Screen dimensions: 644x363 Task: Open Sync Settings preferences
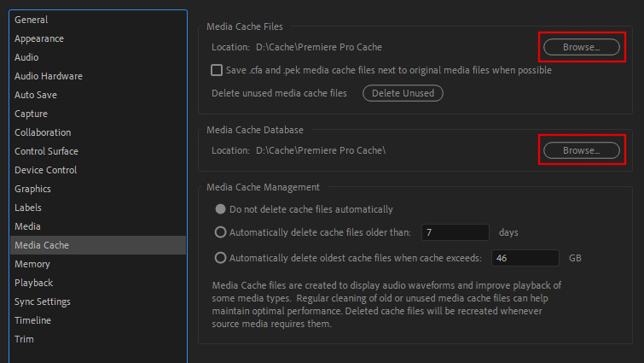pyautogui.click(x=43, y=302)
